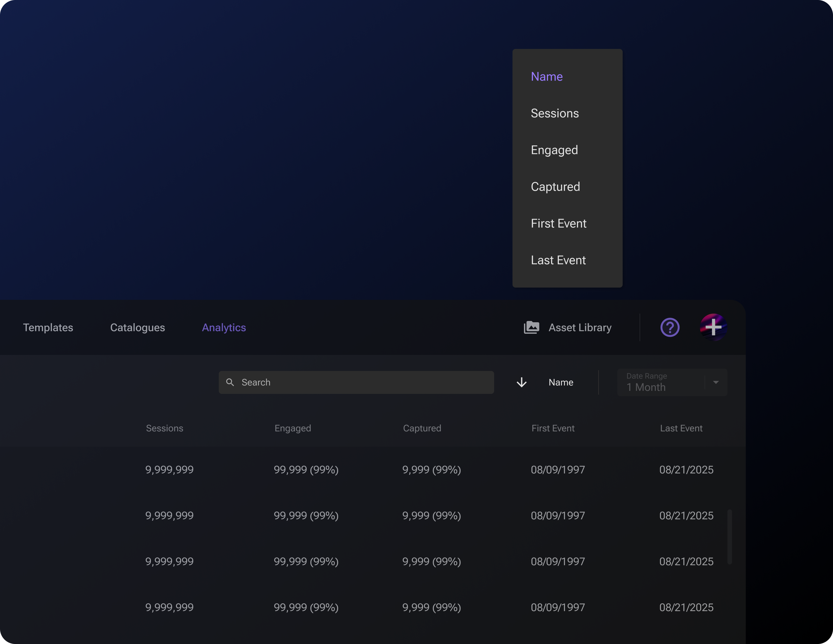Choose Sessions from the sort menu

pyautogui.click(x=555, y=113)
